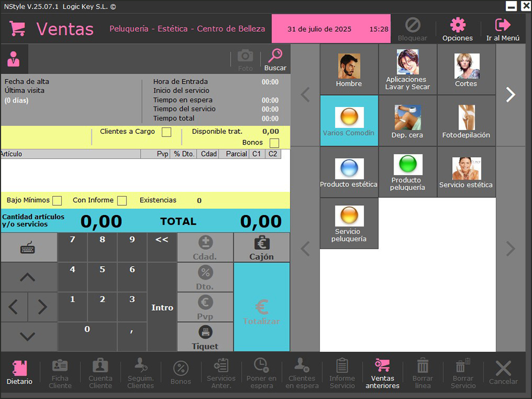The width and height of the screenshot is (532, 399).
Task: Tick the Bonos checkbox
Action: coord(274,143)
